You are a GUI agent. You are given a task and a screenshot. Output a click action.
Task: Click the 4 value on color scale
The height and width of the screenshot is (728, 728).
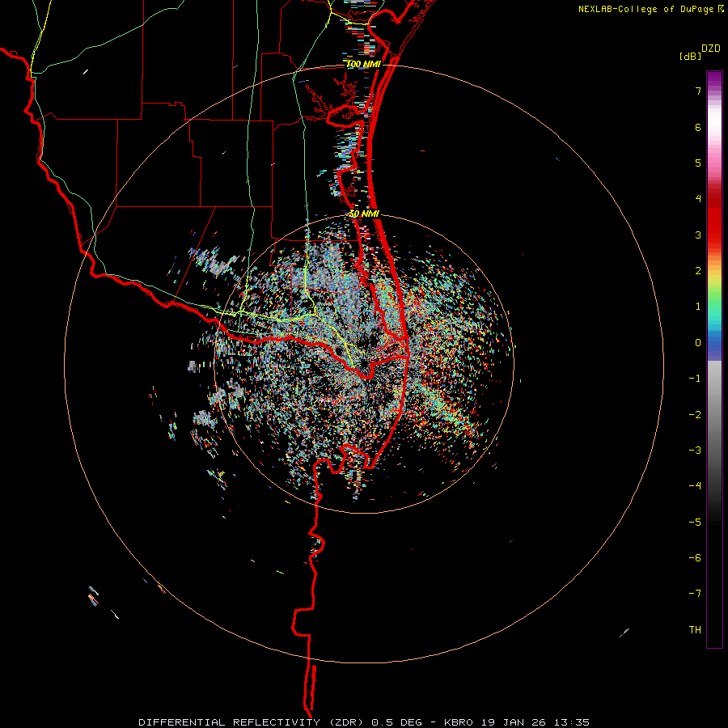pyautogui.click(x=698, y=199)
